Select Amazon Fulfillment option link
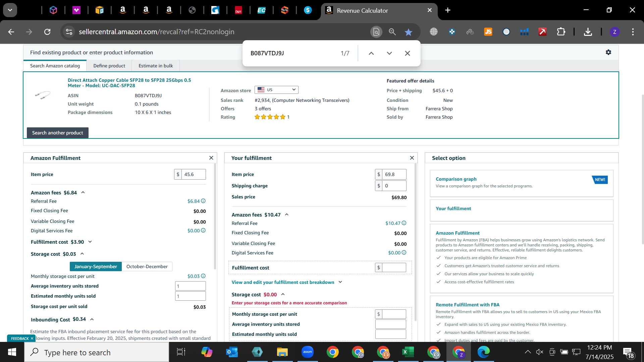Viewport: 644px width, 362px height. pos(458,233)
